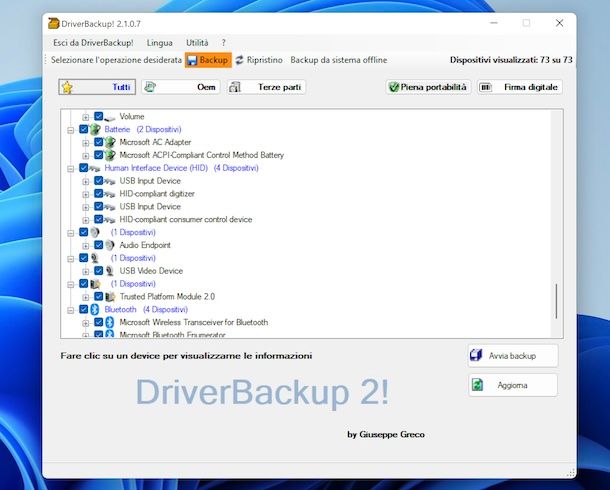Select Backup da sistema offline

pyautogui.click(x=338, y=61)
